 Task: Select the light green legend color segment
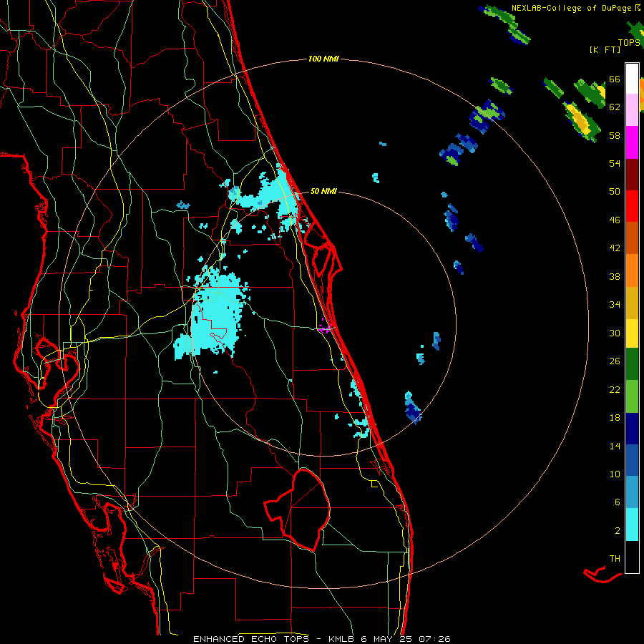(x=632, y=396)
